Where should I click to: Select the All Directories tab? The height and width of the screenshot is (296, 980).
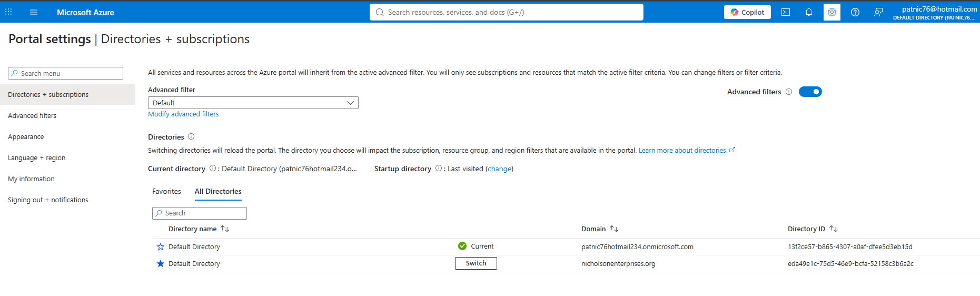(x=218, y=191)
